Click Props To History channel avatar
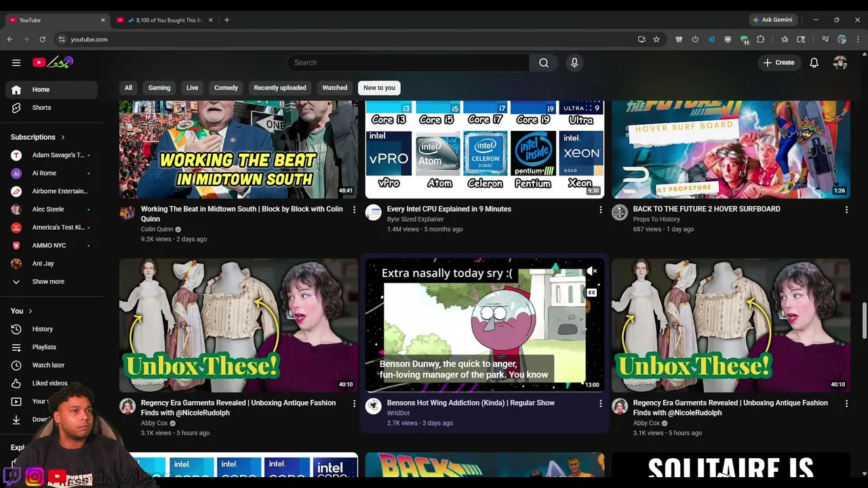The image size is (868, 488). (620, 213)
